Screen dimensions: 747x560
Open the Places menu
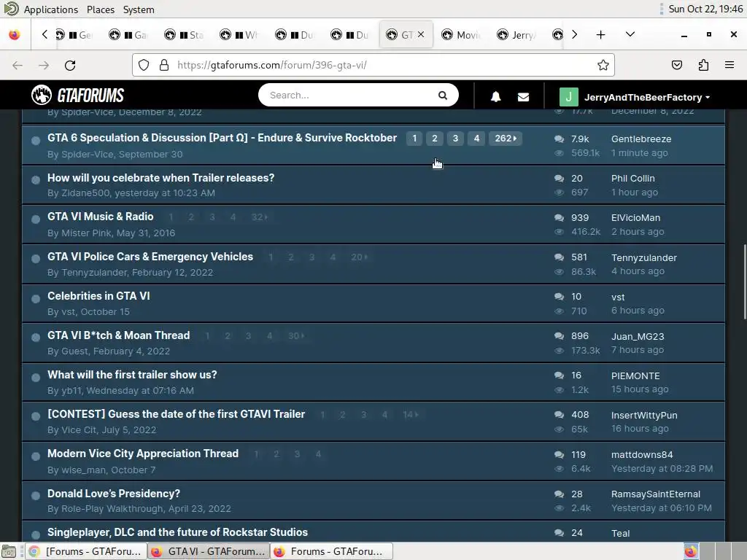point(101,9)
